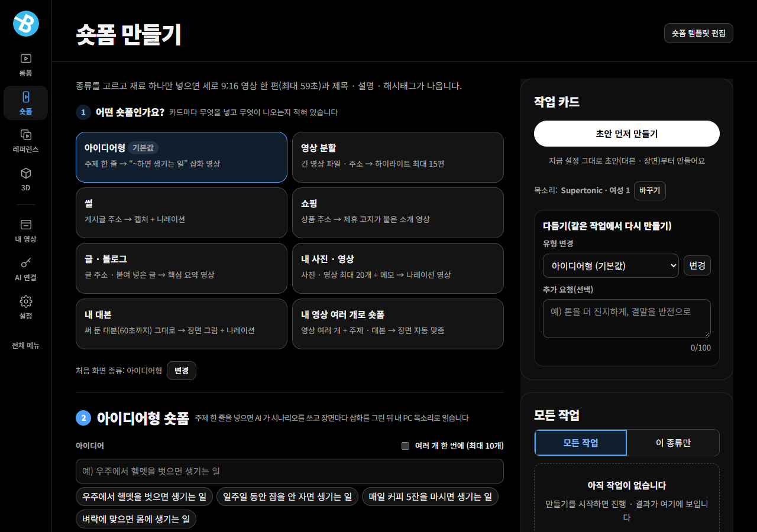Select 내 대본 card

pyautogui.click(x=182, y=324)
